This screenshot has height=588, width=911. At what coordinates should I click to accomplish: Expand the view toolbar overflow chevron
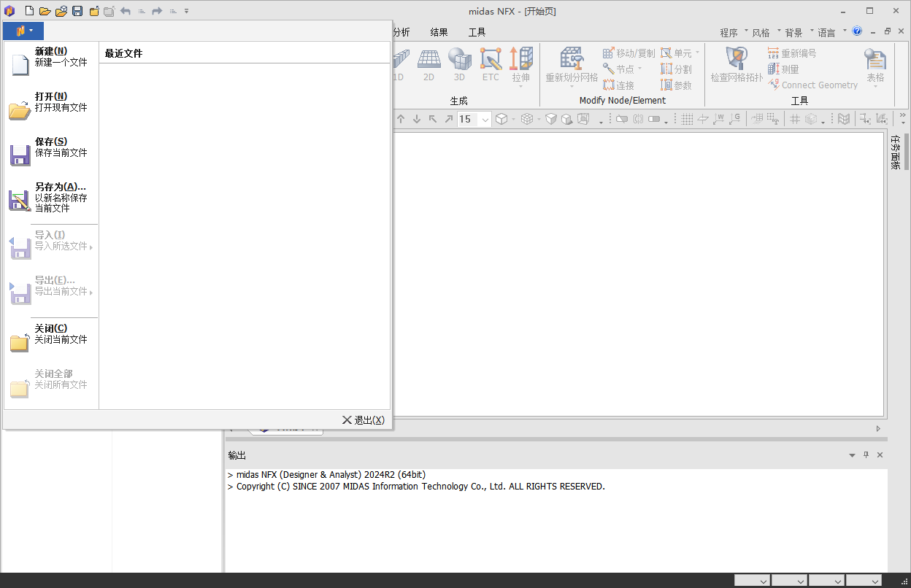click(903, 117)
